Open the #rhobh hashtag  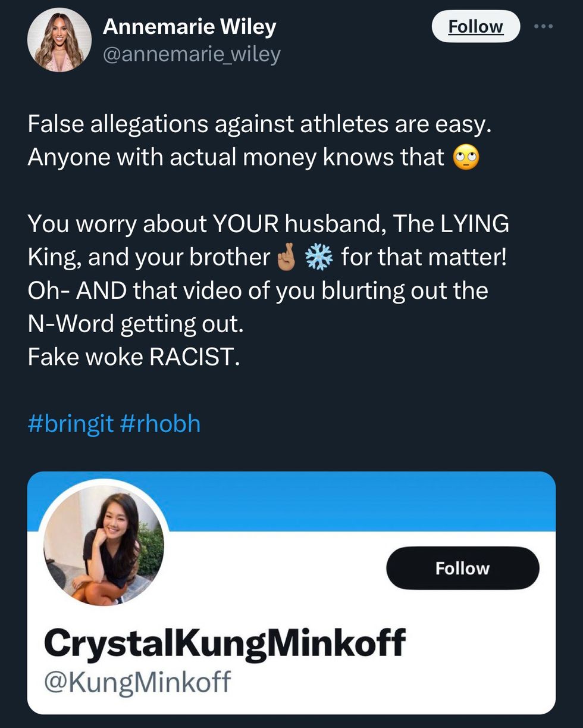[x=160, y=424]
